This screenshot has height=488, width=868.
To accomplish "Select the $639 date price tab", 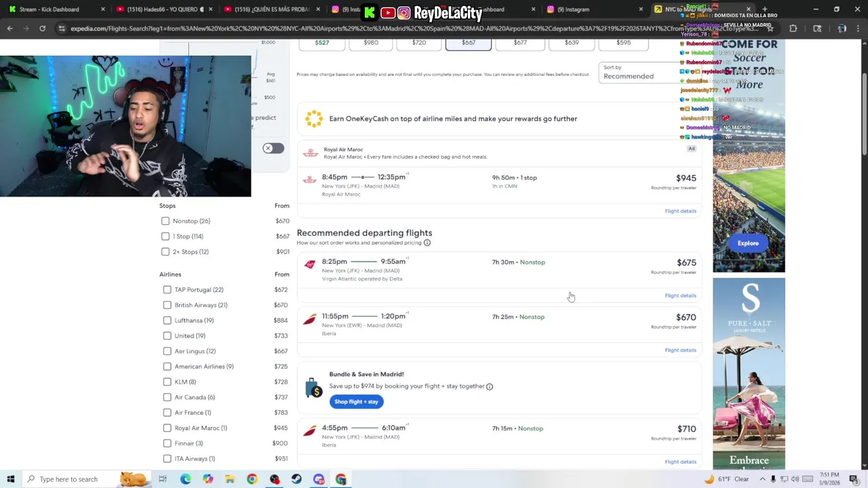I will pos(572,43).
